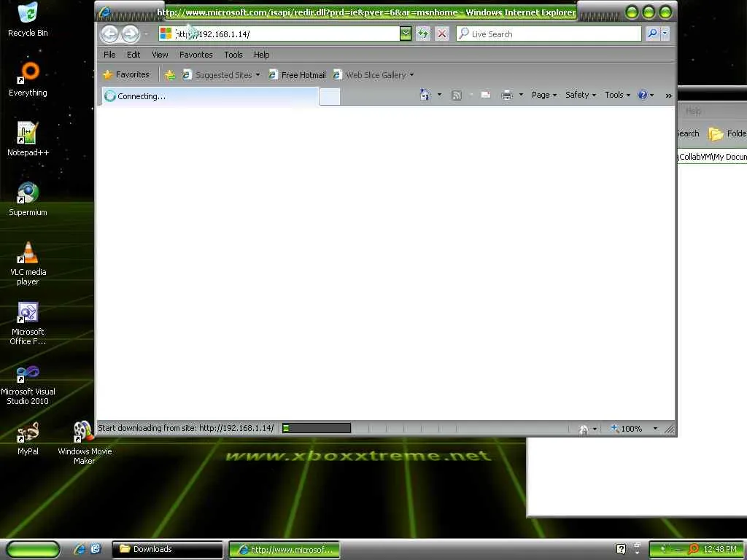Switch to the Downloads taskbar button
Screen dimensions: 747x560
pos(167,549)
